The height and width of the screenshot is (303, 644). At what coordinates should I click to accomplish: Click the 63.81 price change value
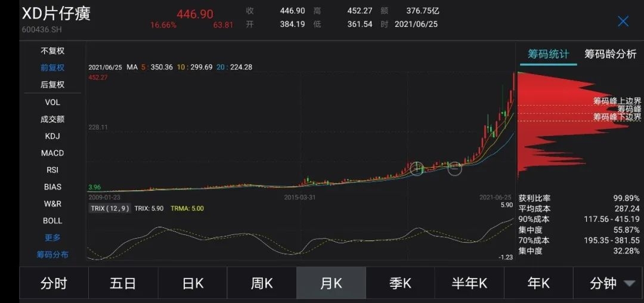click(223, 25)
